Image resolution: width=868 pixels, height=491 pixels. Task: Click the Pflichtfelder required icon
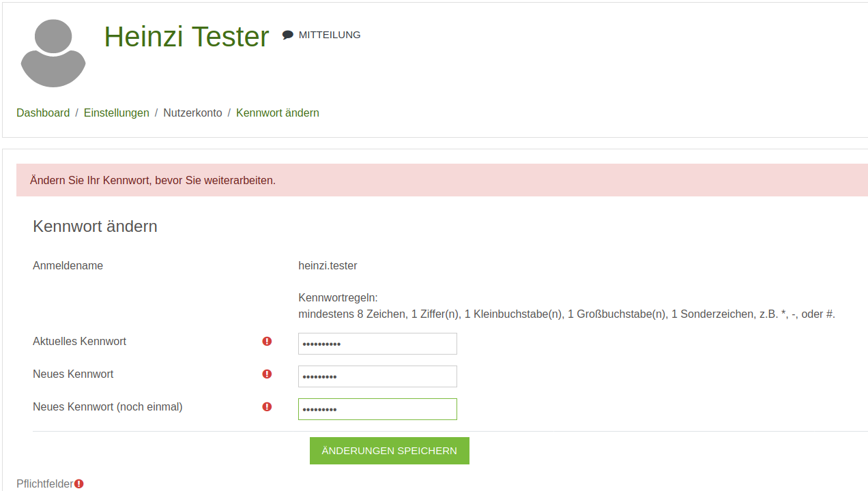79,484
